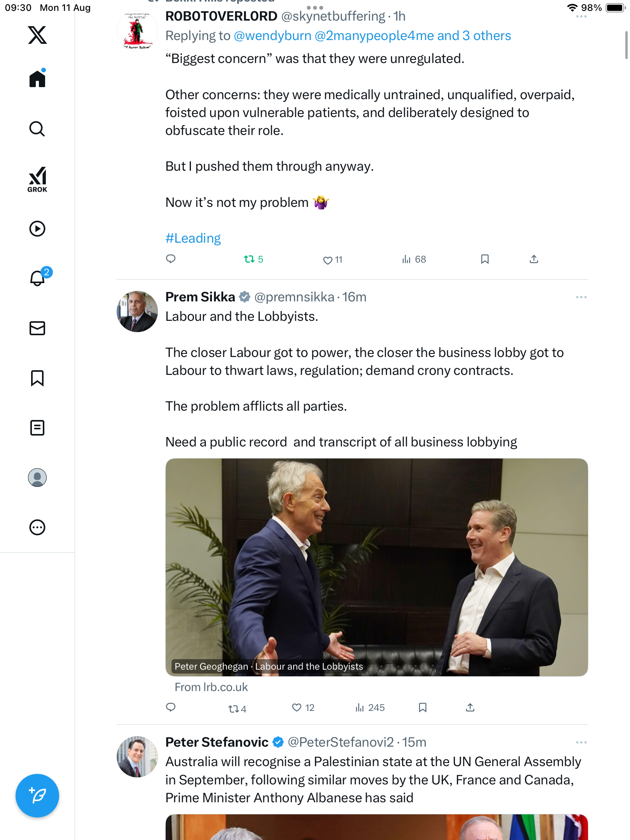Open Bookmarks in the sidebar

[37, 378]
